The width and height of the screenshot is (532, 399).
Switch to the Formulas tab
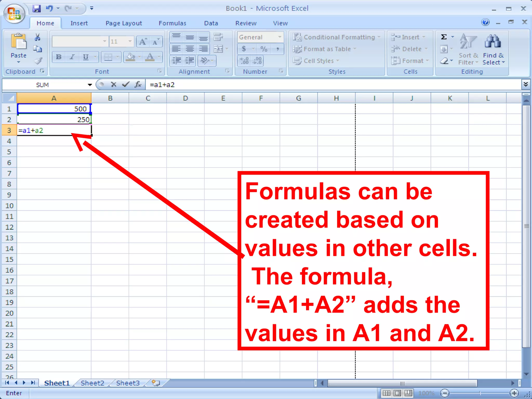(x=172, y=23)
